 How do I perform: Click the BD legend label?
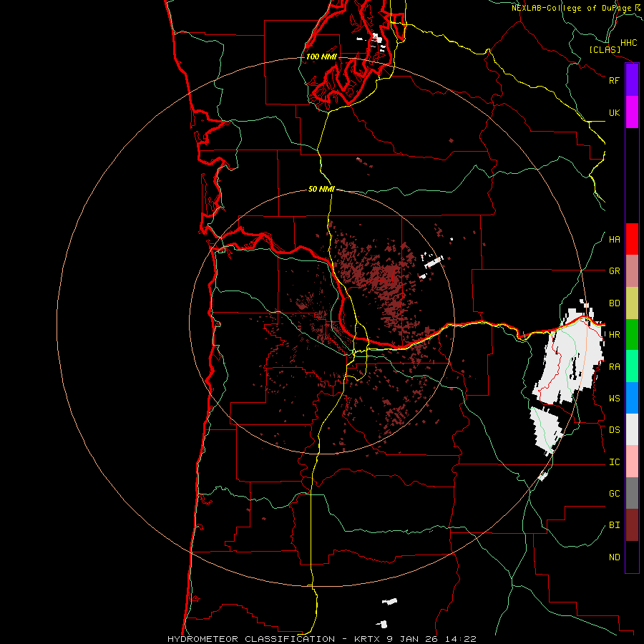pos(614,303)
